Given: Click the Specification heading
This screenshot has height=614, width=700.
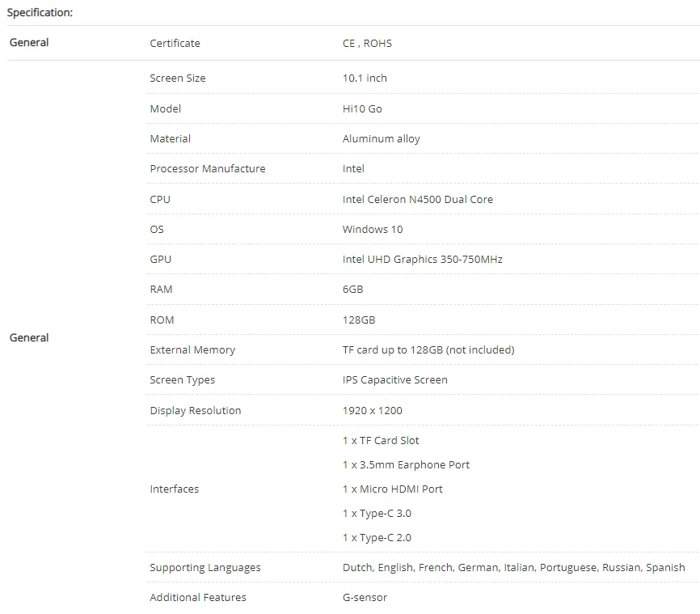Looking at the screenshot, I should (39, 13).
